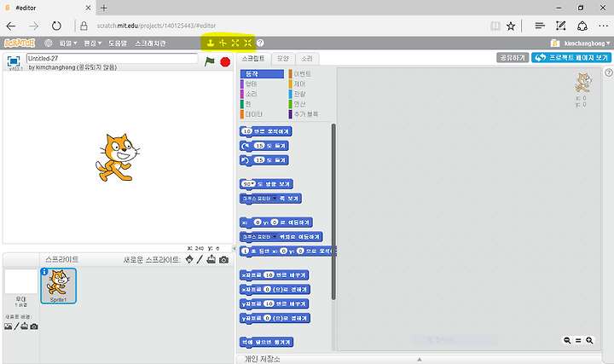The image size is (614, 364).
Task: Open the 파일 menu
Action: [x=68, y=43]
